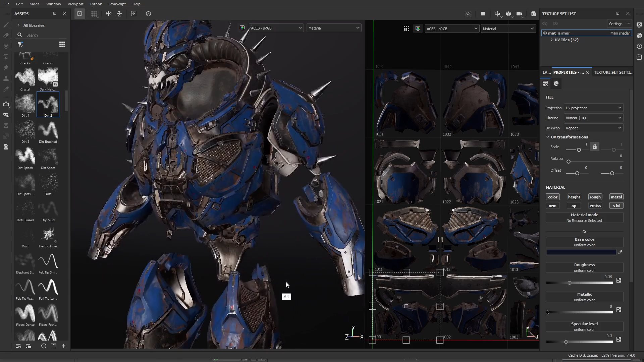Screen dimensions: 644x362
Task: Select the Dirt 2 brush thumbnail
Action: point(48,104)
